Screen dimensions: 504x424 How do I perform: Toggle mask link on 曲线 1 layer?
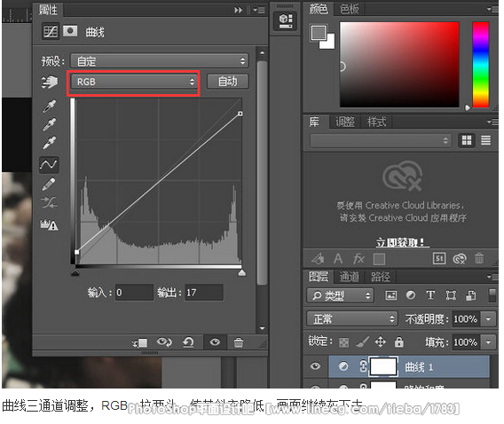coord(363,366)
